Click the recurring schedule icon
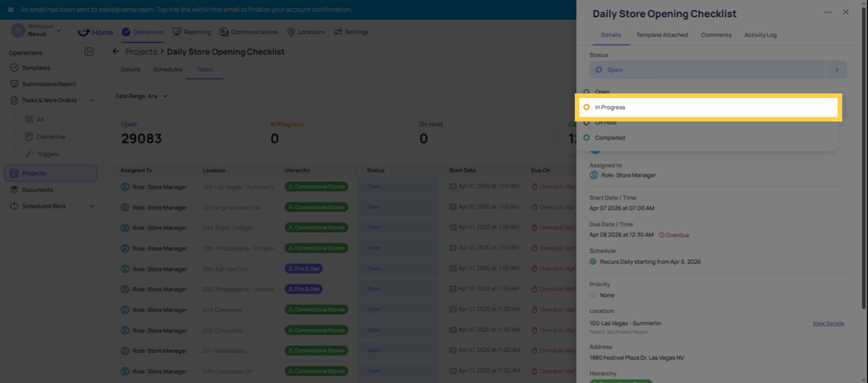 (x=593, y=262)
